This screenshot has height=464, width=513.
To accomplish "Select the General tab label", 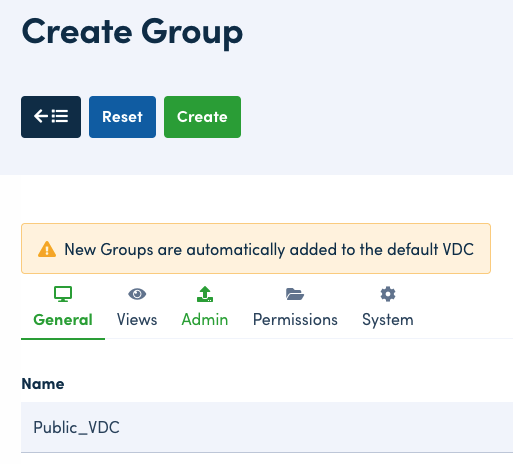I will point(63,320).
